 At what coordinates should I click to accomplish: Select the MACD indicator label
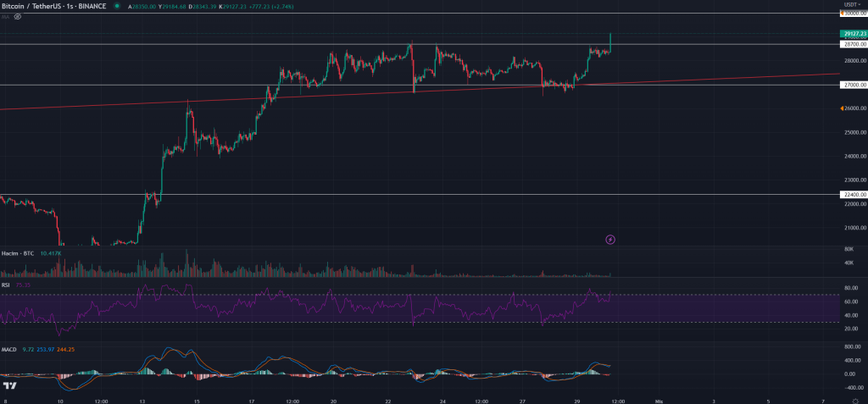9,349
